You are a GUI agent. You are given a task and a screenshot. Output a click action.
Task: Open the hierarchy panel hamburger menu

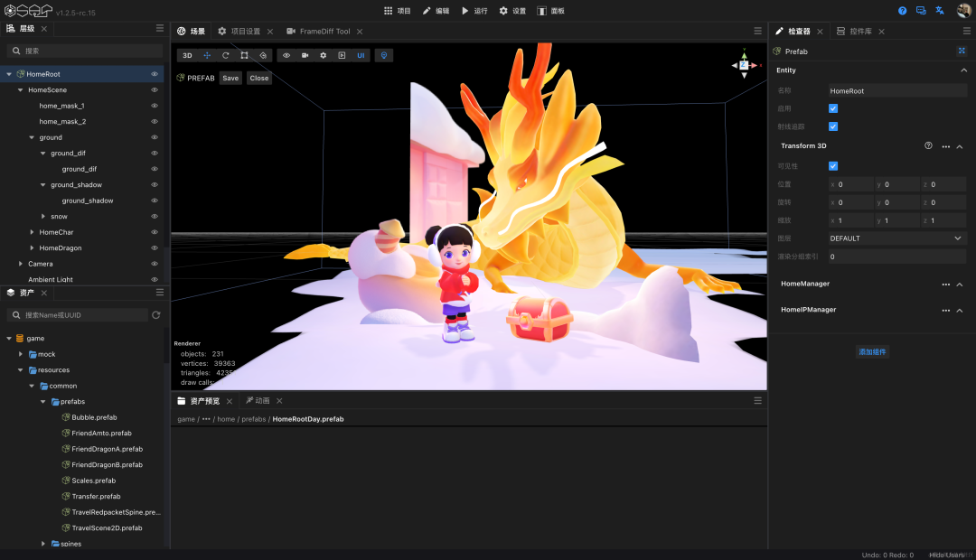tap(160, 28)
